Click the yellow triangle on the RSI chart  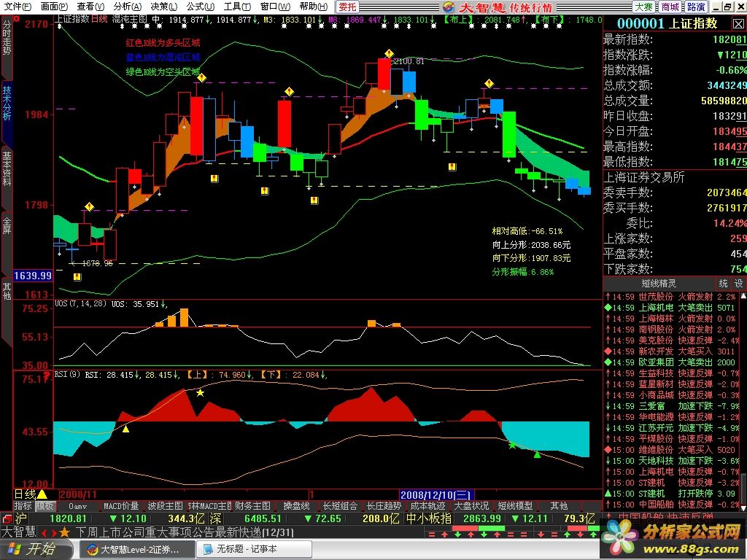coord(125,429)
